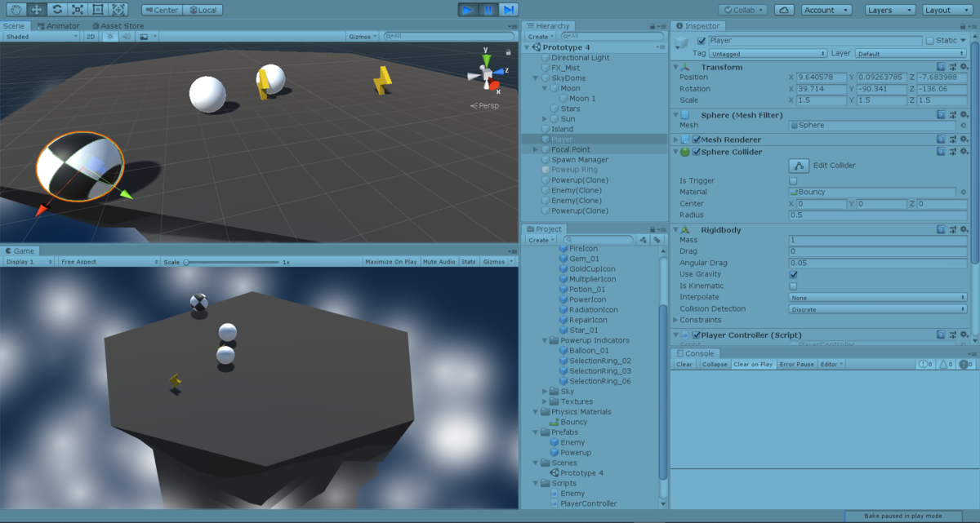Open Sphere Collider gear settings menu
This screenshot has width=980, height=523.
[963, 152]
